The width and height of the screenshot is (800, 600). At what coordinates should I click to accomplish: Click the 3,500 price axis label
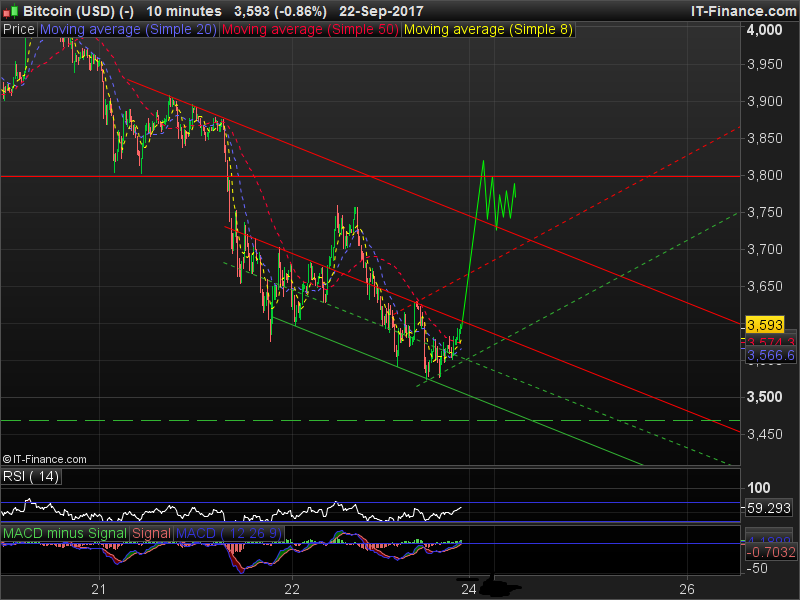click(764, 397)
